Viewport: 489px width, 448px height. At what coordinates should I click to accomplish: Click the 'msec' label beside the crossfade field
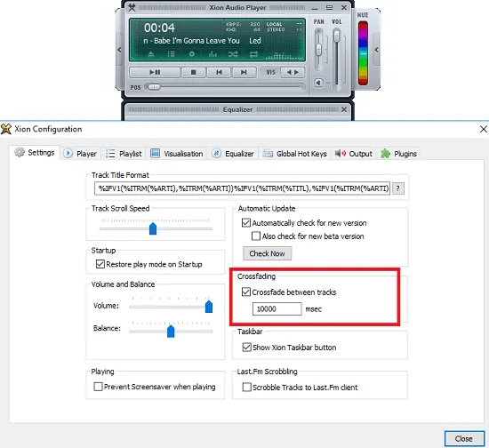(314, 309)
